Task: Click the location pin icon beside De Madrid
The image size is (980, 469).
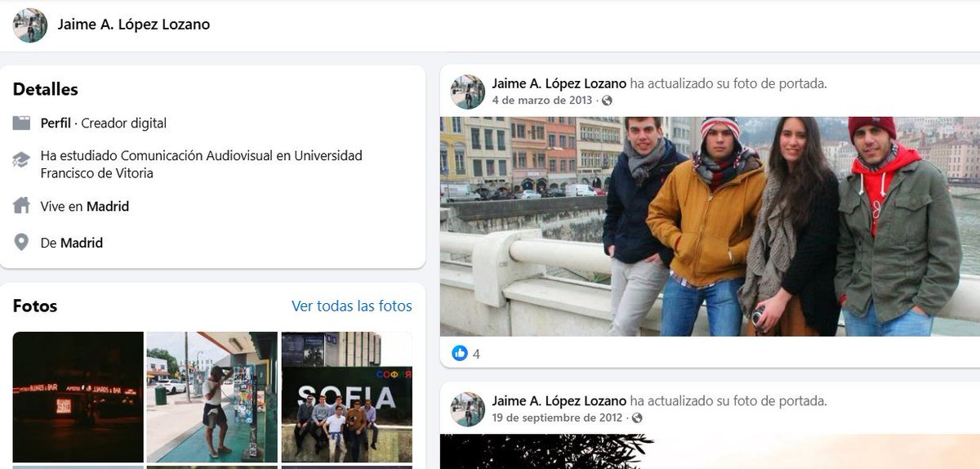Action: [21, 243]
